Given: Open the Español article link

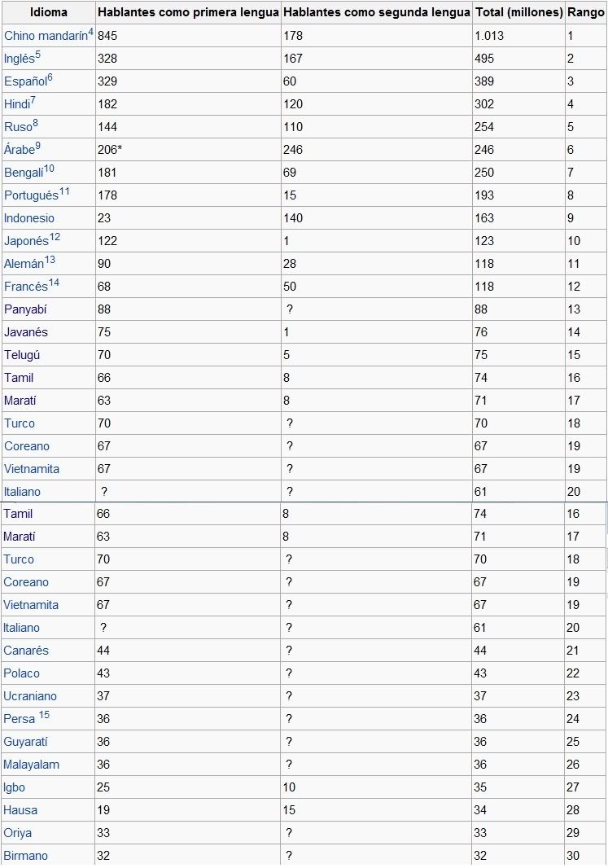Looking at the screenshot, I should (x=25, y=81).
